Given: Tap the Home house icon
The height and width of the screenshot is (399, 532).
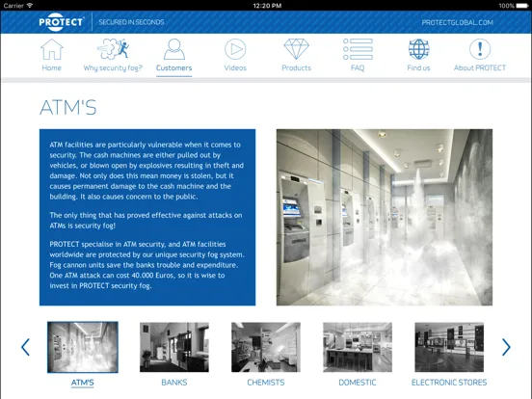Looking at the screenshot, I should 52,49.
